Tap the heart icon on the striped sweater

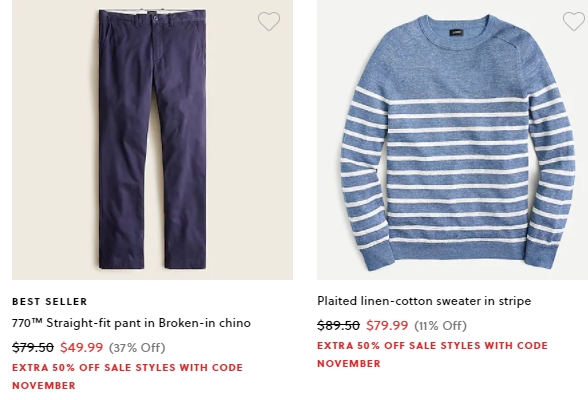(x=574, y=21)
